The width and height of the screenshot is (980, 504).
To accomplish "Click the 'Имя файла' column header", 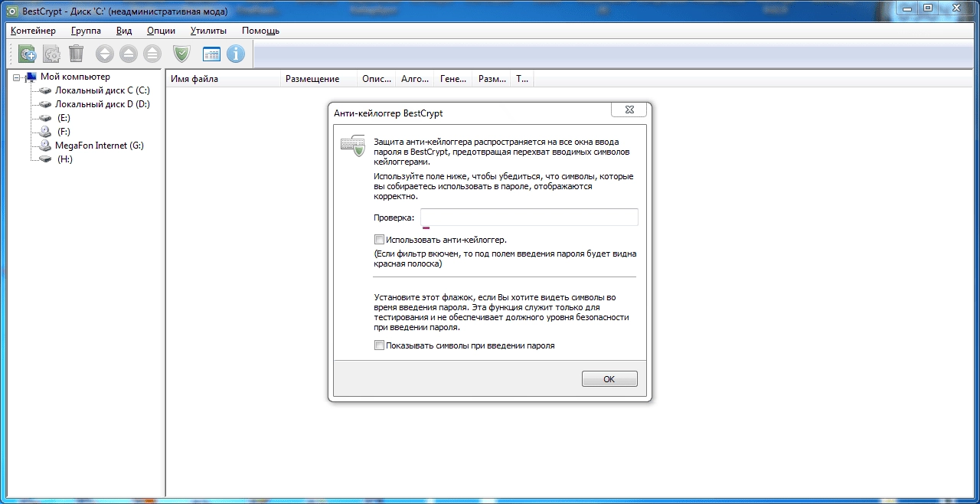I will [224, 78].
